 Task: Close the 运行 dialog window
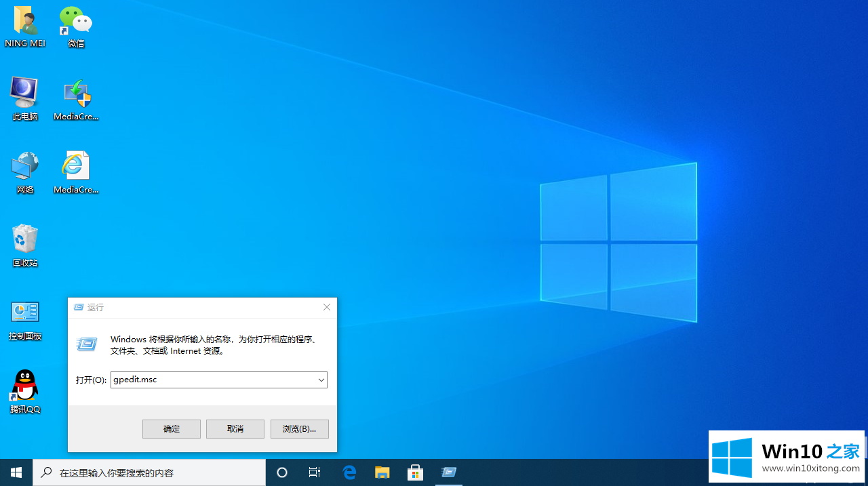(x=327, y=307)
